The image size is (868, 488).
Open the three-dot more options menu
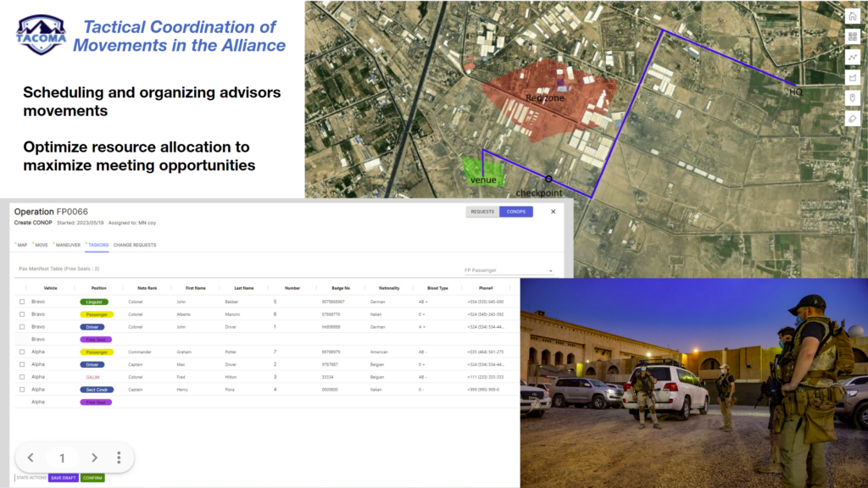(x=119, y=457)
